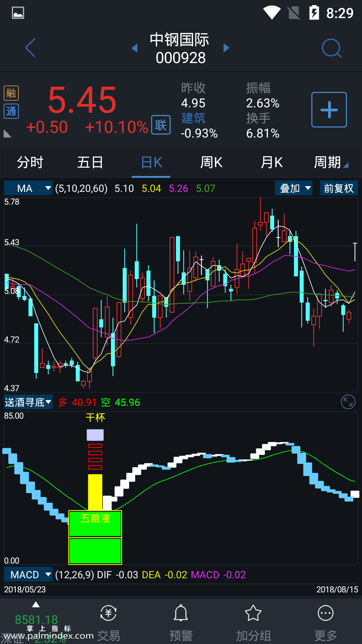Switch to 分时 intraday tab
362x644 pixels.
[x=30, y=163]
